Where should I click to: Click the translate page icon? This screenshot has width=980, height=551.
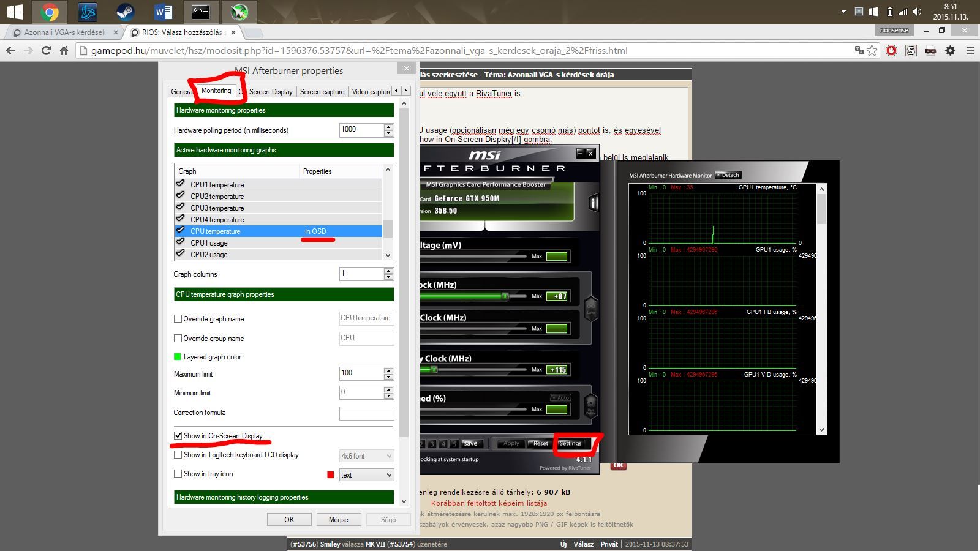click(x=859, y=51)
